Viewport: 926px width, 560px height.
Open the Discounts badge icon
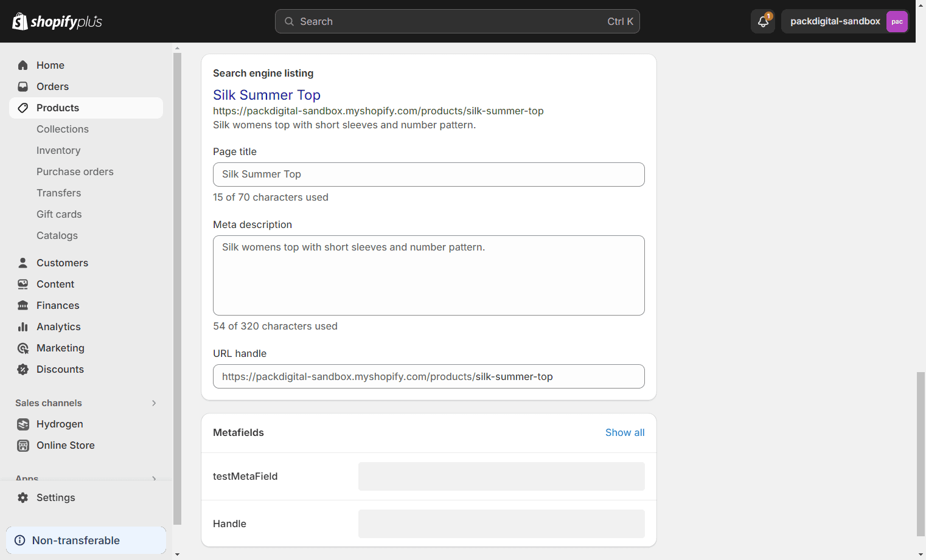(23, 369)
